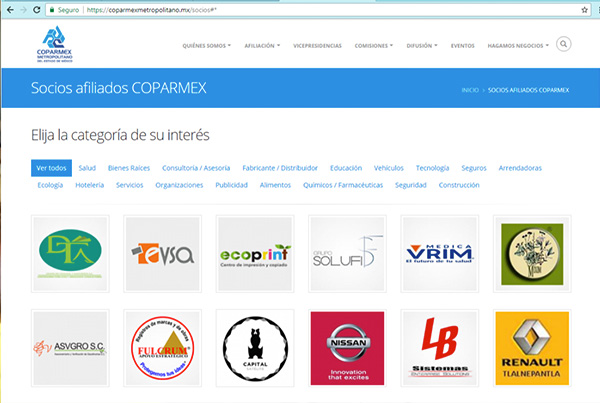Filter by Servicios category
Screen dimensions: 600x403
tap(130, 185)
